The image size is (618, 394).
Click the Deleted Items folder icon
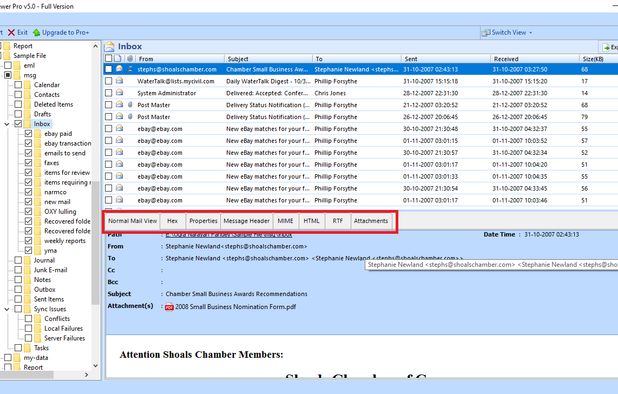click(27, 104)
